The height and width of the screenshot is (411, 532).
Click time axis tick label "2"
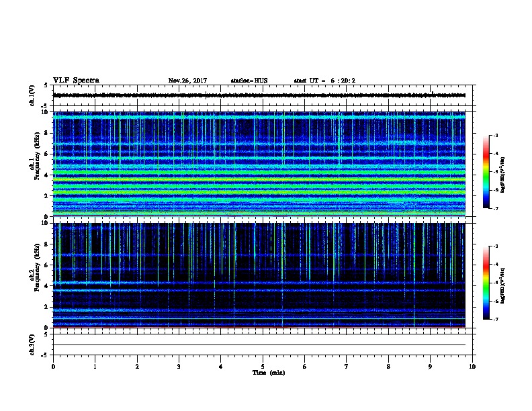(x=137, y=367)
